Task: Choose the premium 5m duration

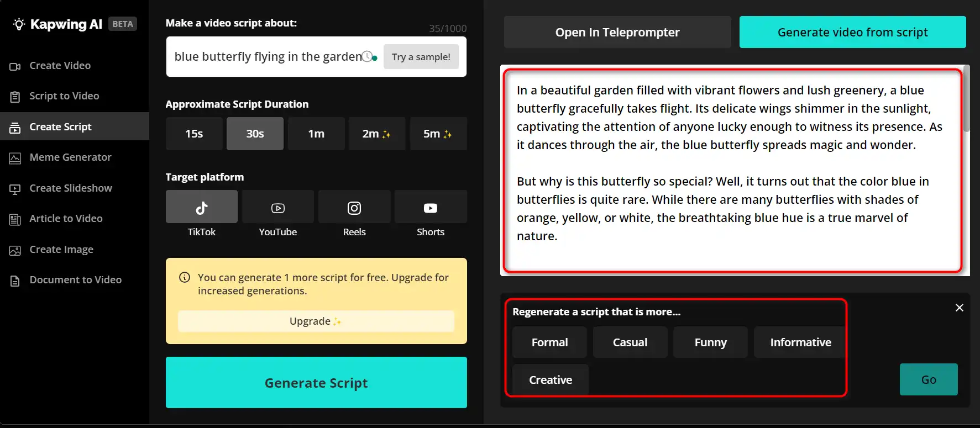Action: tap(438, 134)
